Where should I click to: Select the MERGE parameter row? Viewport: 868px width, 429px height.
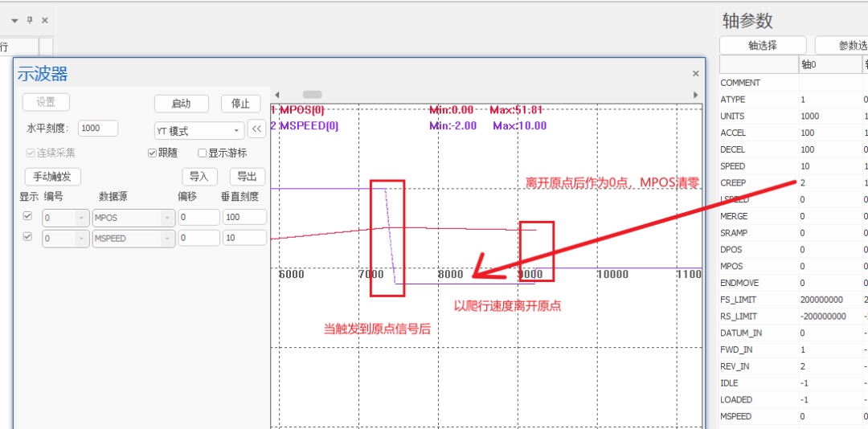[x=794, y=216]
